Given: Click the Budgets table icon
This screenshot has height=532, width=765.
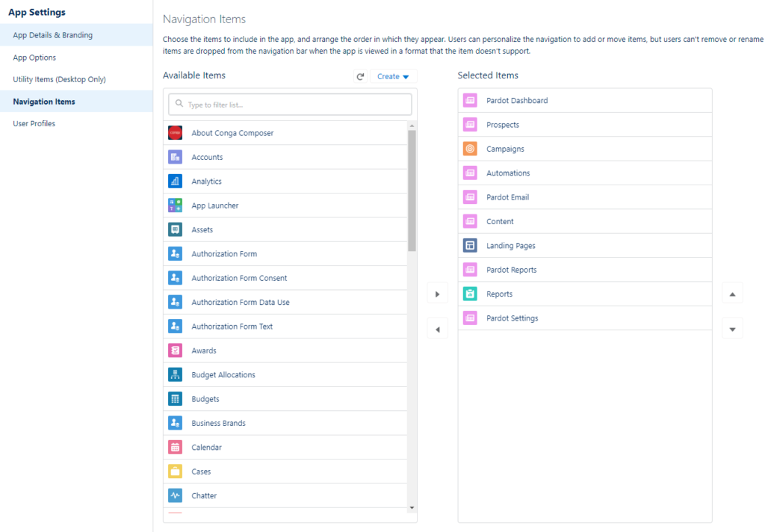Looking at the screenshot, I should 175,399.
